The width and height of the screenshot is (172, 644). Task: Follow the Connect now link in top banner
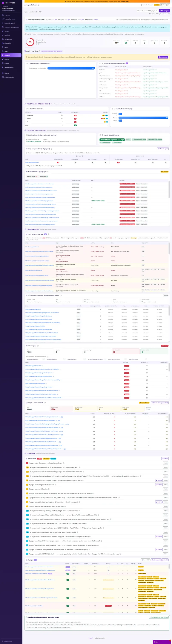124,1
